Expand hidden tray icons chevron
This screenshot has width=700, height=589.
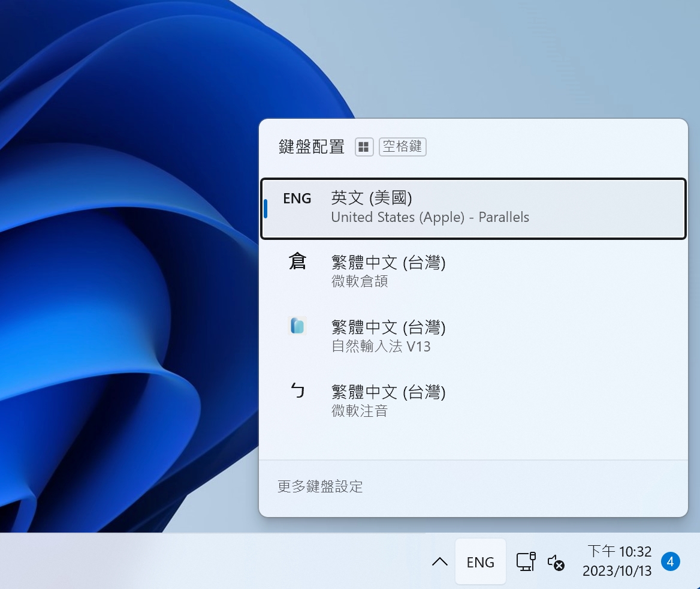pos(440,562)
